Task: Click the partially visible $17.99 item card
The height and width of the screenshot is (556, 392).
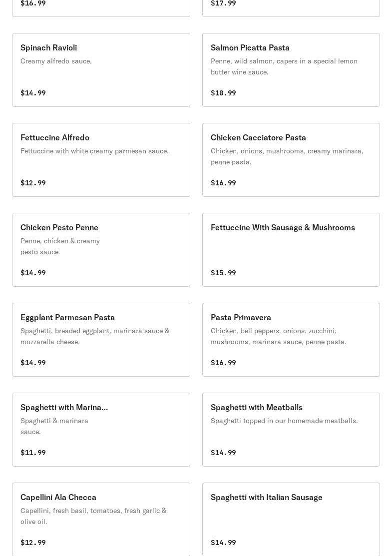Action: [291, 7]
